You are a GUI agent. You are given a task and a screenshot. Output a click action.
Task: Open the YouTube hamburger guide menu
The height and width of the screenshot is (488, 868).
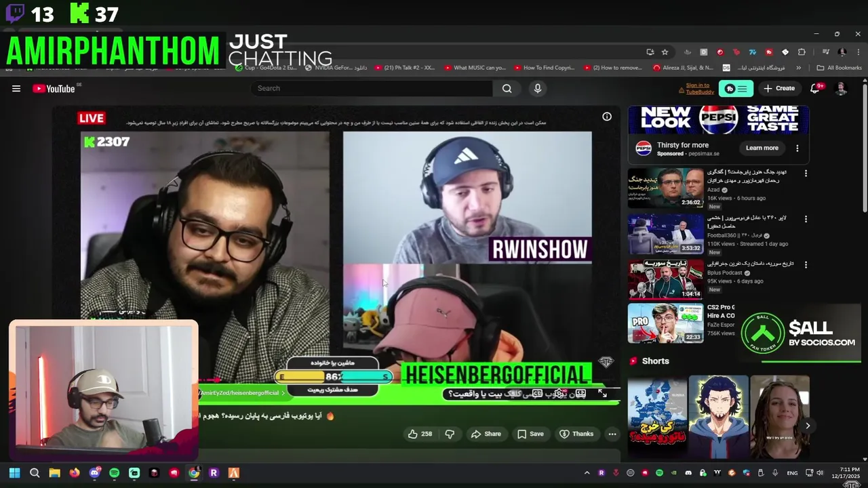(x=16, y=88)
